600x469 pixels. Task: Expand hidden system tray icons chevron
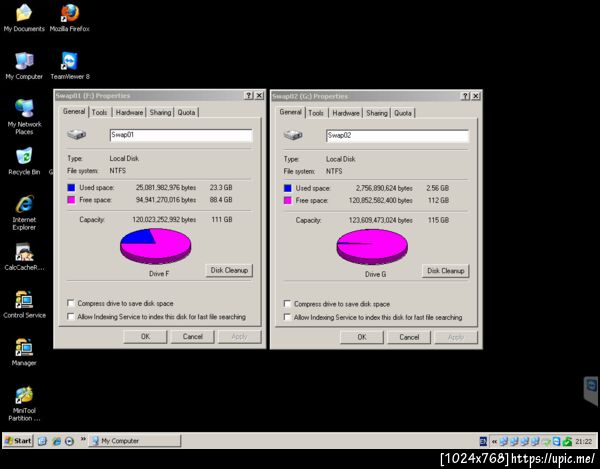point(494,442)
